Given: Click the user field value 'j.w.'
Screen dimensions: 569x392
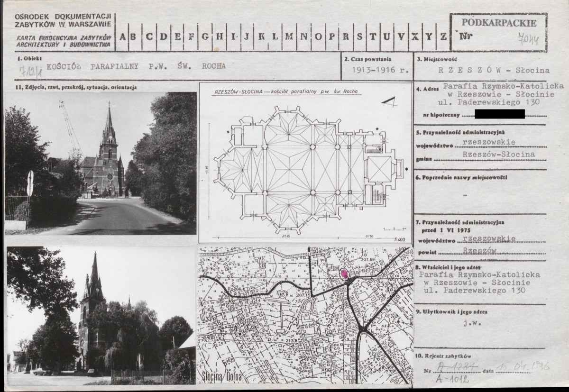Looking at the screenshot, I should click(469, 325).
